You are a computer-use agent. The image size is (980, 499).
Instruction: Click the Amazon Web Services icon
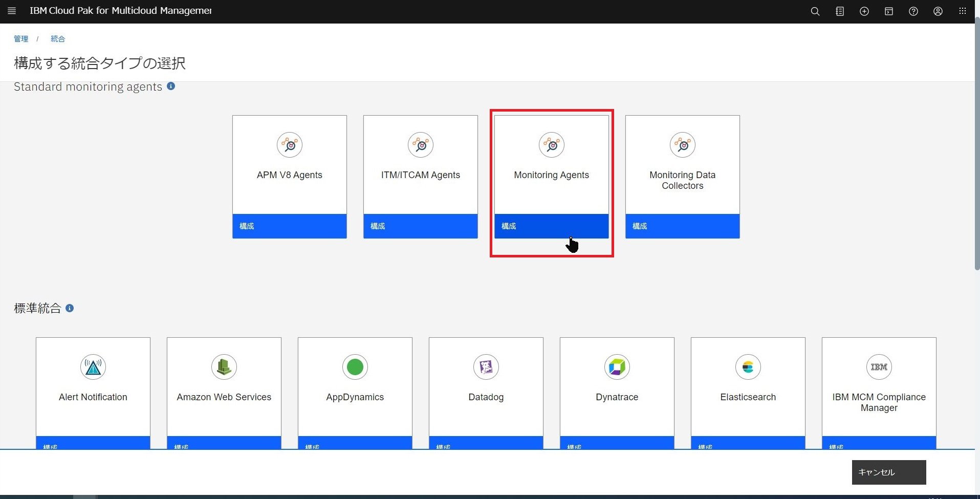coord(224,367)
